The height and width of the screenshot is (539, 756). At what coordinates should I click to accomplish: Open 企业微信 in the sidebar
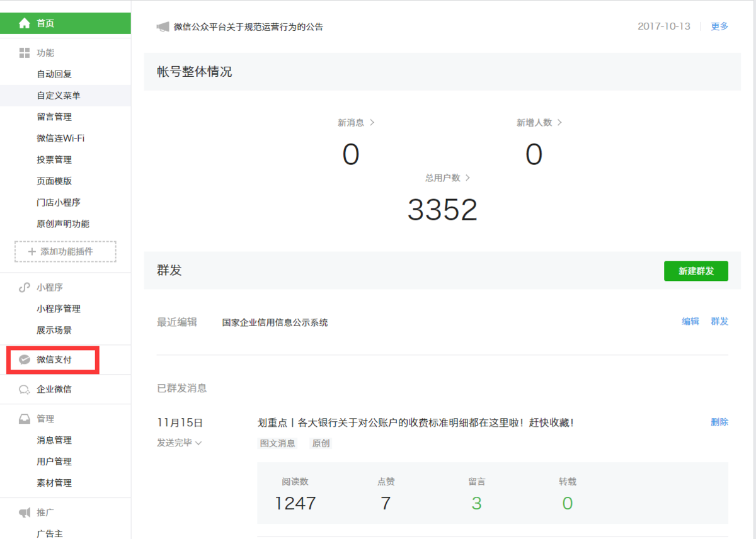(x=54, y=389)
